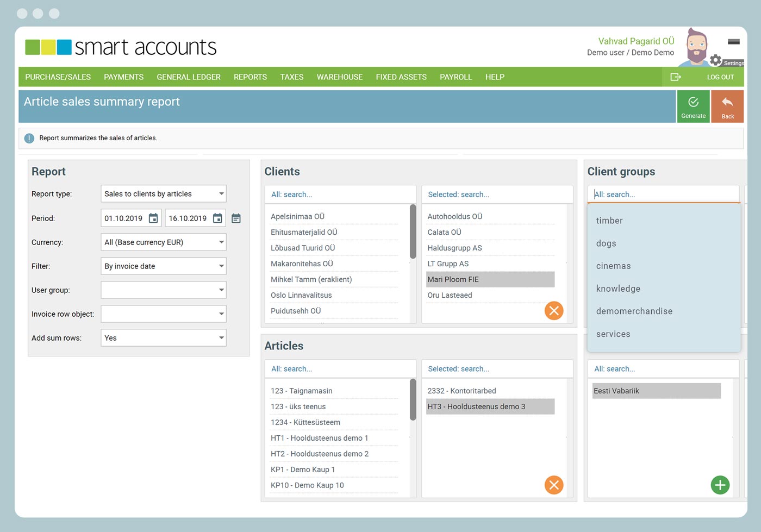Image resolution: width=761 pixels, height=532 pixels.
Task: Focus the Clients All search field
Action: click(341, 195)
